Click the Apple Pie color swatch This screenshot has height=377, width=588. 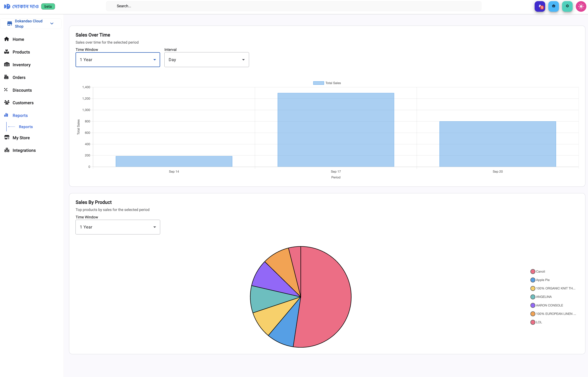(533, 280)
